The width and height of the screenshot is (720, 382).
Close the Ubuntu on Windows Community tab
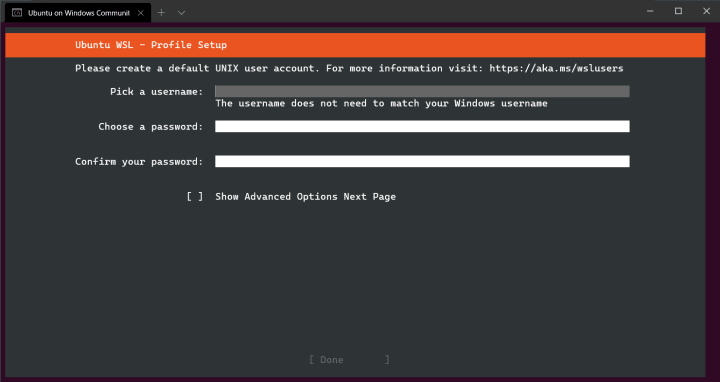pyautogui.click(x=141, y=13)
